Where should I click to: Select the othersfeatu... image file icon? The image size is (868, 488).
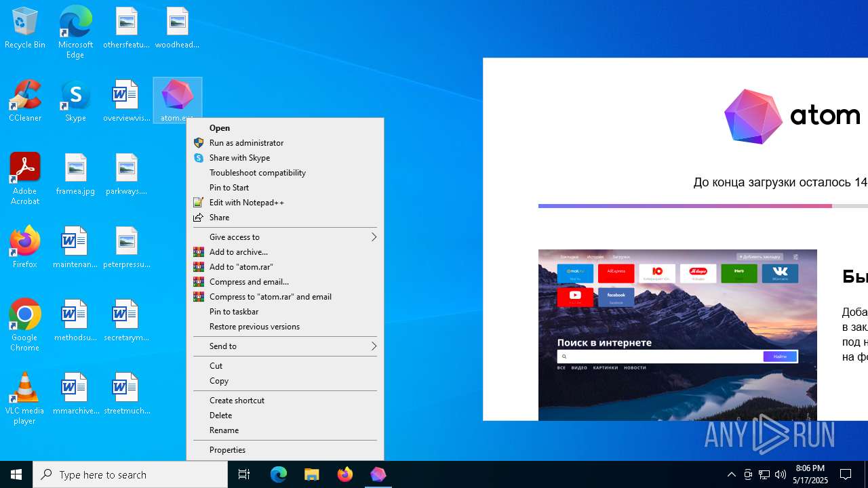pos(126,28)
